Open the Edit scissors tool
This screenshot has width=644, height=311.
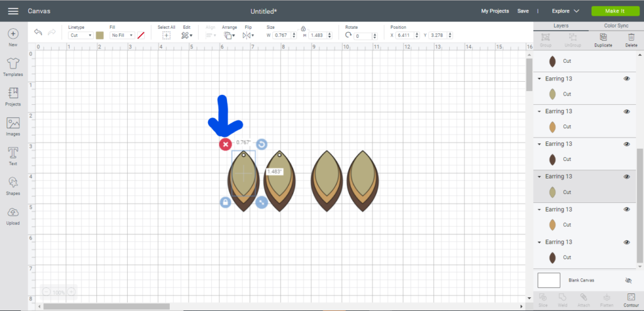[186, 36]
